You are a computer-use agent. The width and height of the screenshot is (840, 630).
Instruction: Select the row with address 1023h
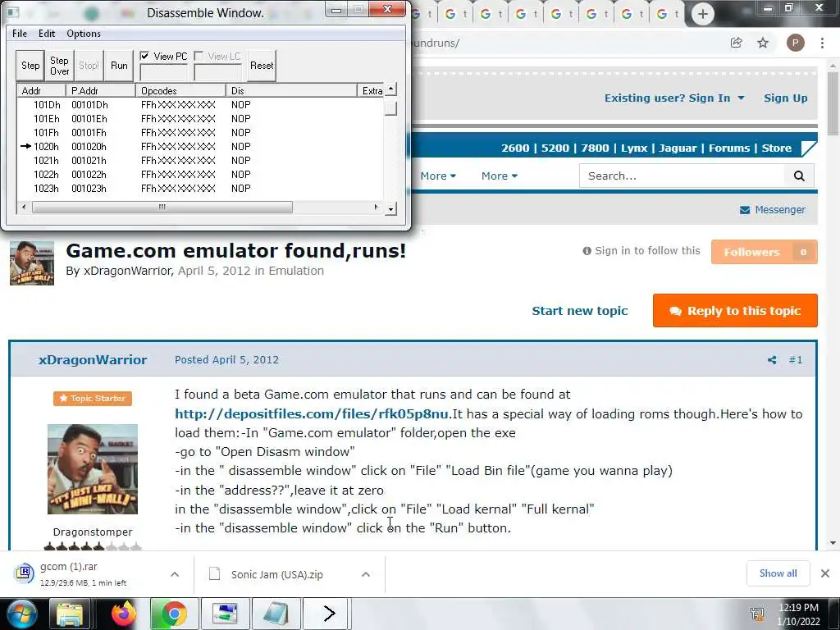coord(200,188)
